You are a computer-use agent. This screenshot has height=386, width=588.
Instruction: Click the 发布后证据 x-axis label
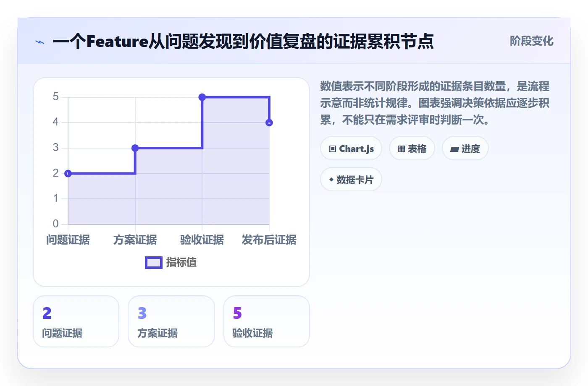pos(269,240)
